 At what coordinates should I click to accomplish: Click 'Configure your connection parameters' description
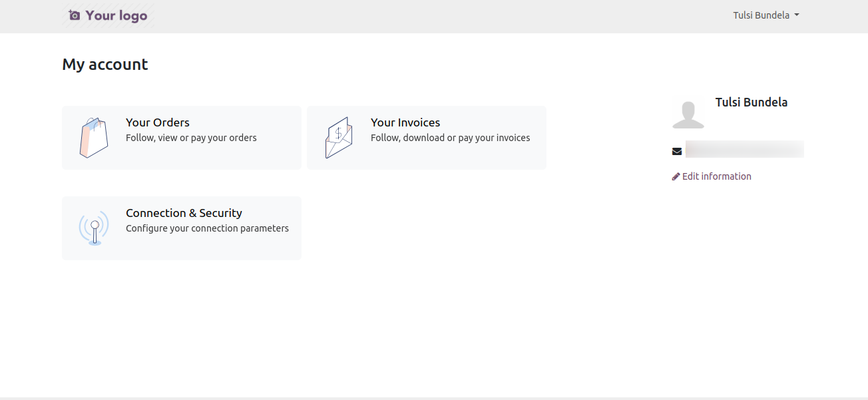coord(207,228)
